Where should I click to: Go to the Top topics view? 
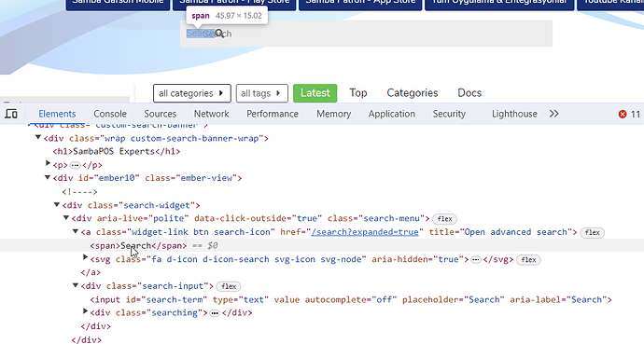pyautogui.click(x=358, y=93)
